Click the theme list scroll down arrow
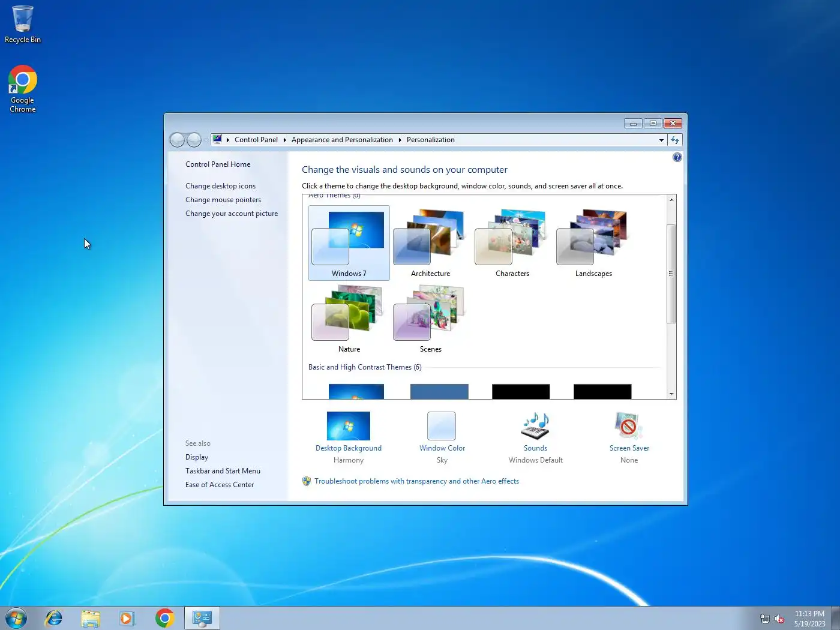 click(x=671, y=394)
